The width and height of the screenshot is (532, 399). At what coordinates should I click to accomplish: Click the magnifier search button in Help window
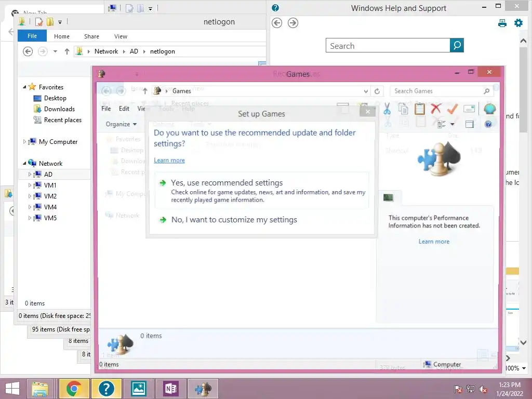pyautogui.click(x=457, y=46)
